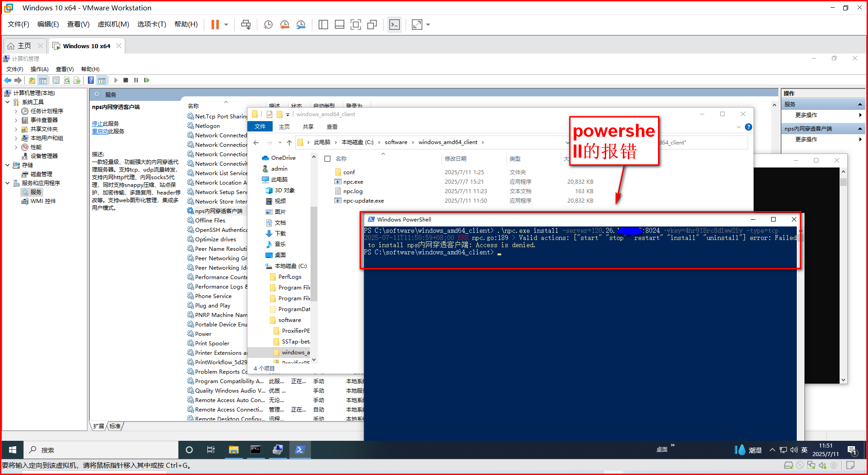Open the 查看 ribbon tab in File Explorer
The width and height of the screenshot is (868, 475).
[332, 127]
